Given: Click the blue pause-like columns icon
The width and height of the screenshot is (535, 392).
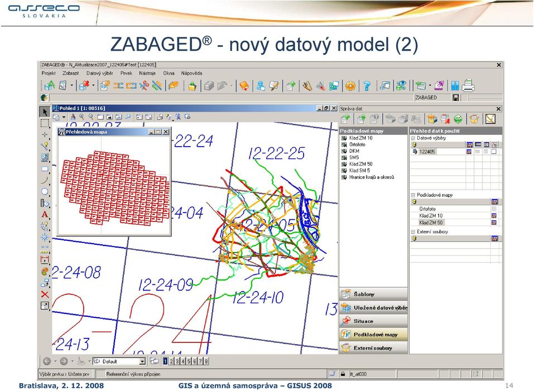Looking at the screenshot, I should click(x=455, y=86).
